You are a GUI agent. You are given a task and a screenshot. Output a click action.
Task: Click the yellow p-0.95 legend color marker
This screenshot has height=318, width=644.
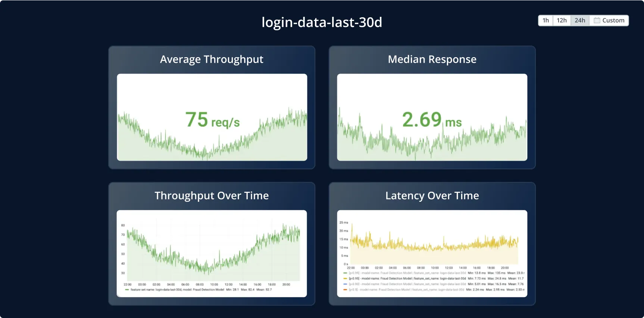[346, 278]
